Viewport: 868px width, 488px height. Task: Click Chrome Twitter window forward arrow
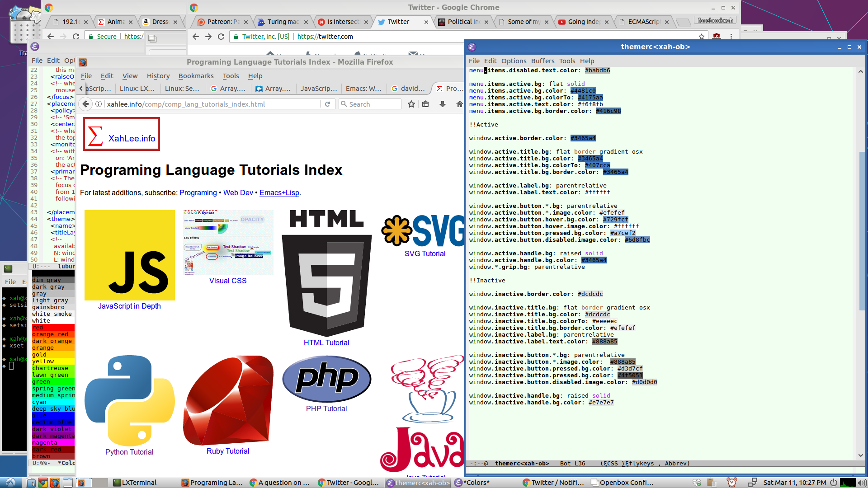pos(208,37)
